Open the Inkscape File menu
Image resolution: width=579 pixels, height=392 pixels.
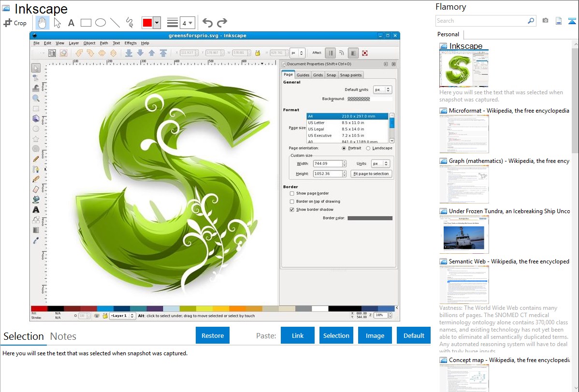pyautogui.click(x=36, y=43)
